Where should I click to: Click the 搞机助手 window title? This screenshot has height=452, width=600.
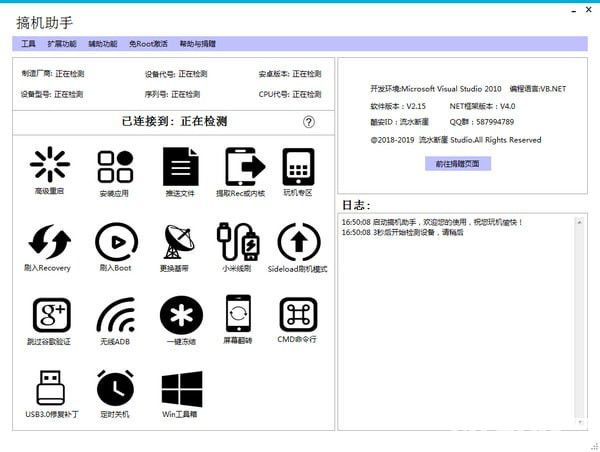pyautogui.click(x=44, y=23)
